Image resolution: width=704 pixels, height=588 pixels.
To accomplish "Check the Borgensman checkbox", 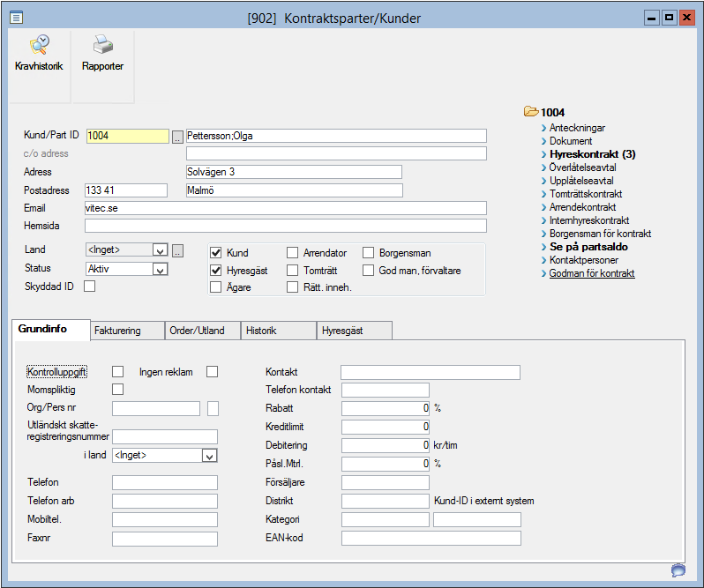I will 368,252.
